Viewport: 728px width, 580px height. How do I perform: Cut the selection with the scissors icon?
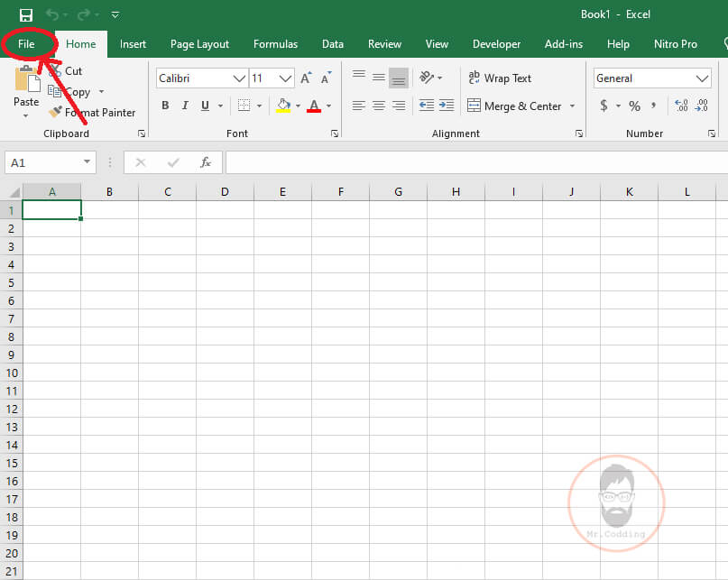(55, 71)
